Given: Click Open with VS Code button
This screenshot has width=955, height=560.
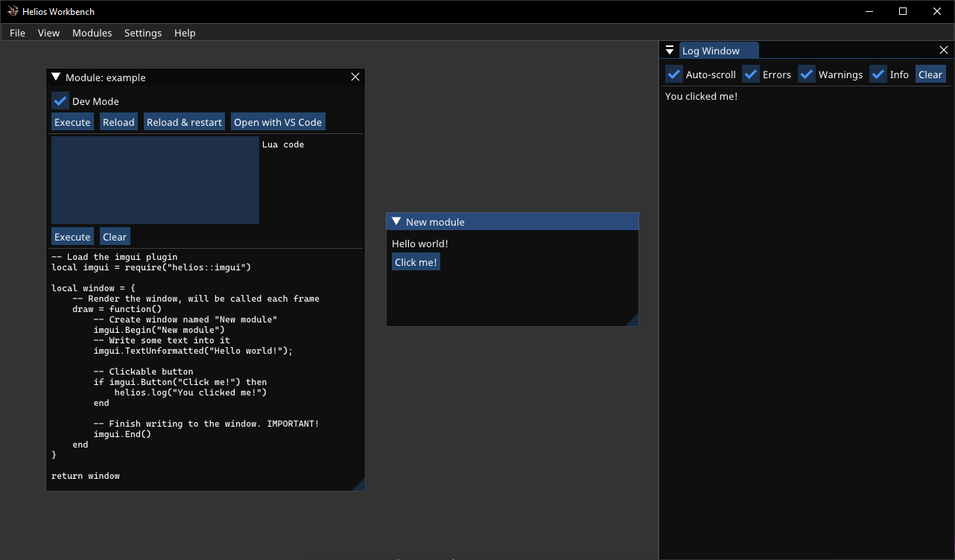Looking at the screenshot, I should (x=278, y=122).
